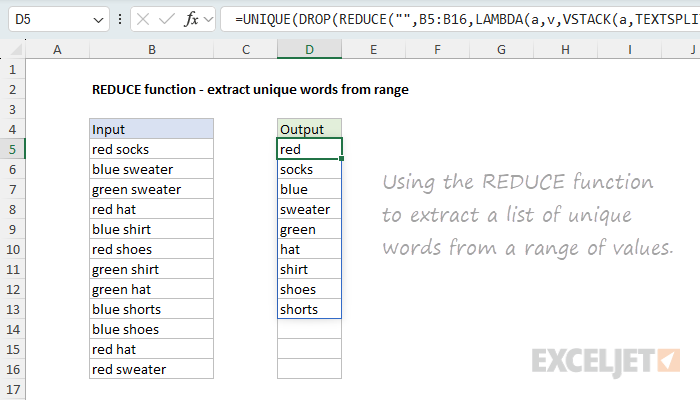Select column I header
This screenshot has height=400, width=700.
(x=629, y=49)
